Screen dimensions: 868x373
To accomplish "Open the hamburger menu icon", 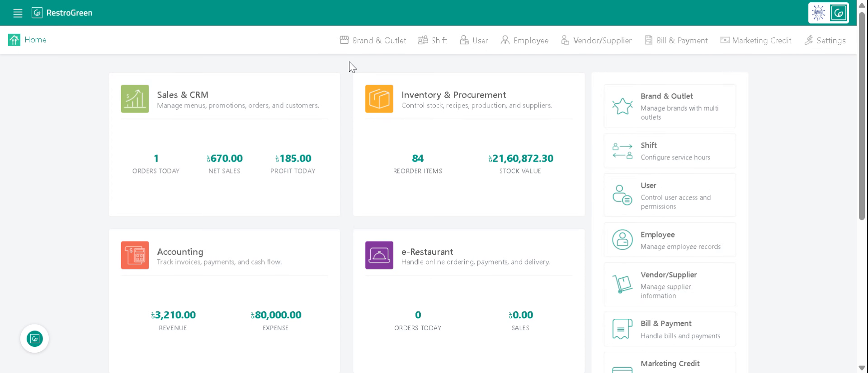I will (x=18, y=13).
